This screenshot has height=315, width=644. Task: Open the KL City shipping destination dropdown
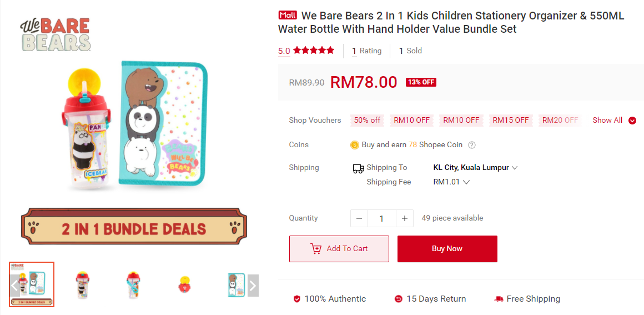pos(475,167)
